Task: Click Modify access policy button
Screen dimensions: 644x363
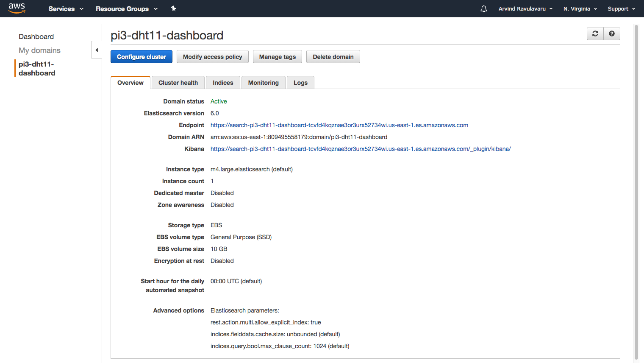Action: (213, 57)
